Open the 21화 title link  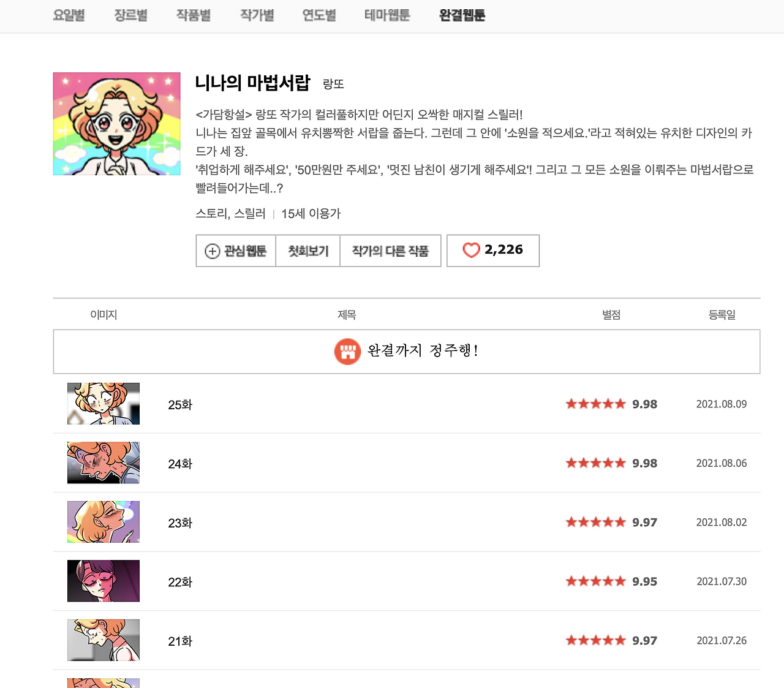tap(180, 641)
